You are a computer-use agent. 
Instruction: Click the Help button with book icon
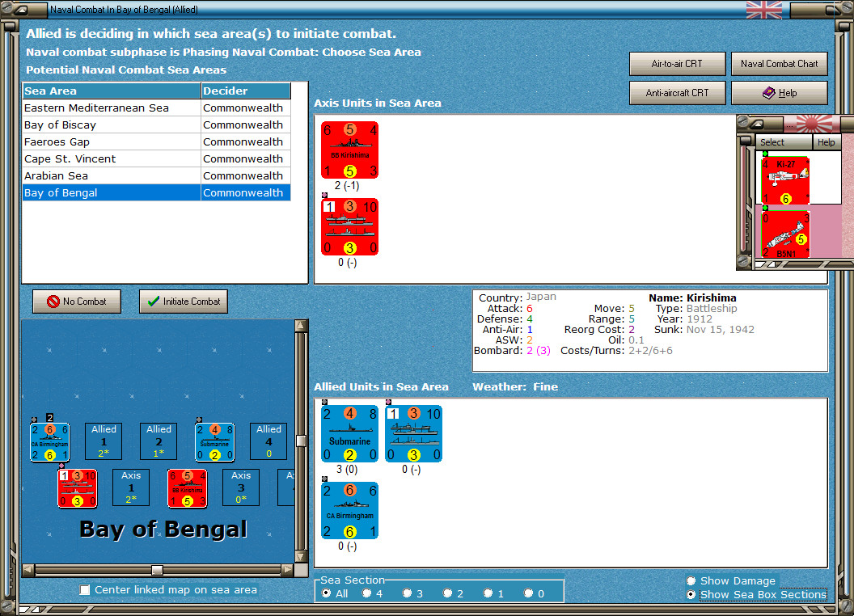coord(779,93)
